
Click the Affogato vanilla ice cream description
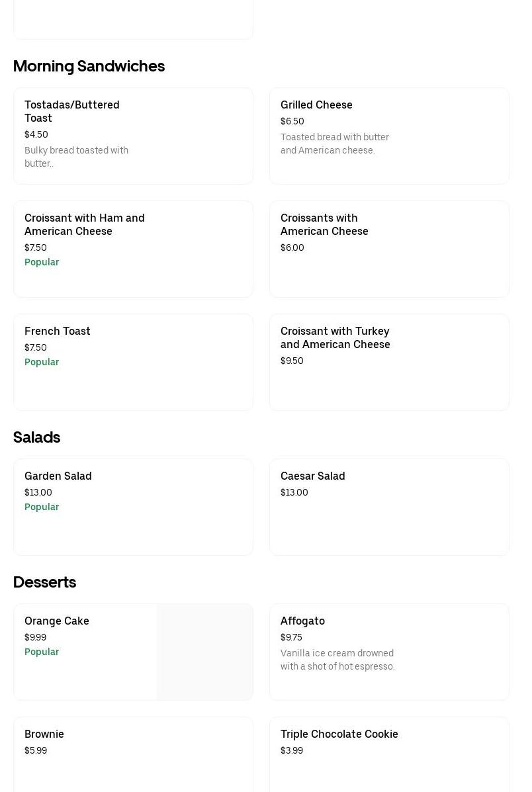tap(337, 660)
